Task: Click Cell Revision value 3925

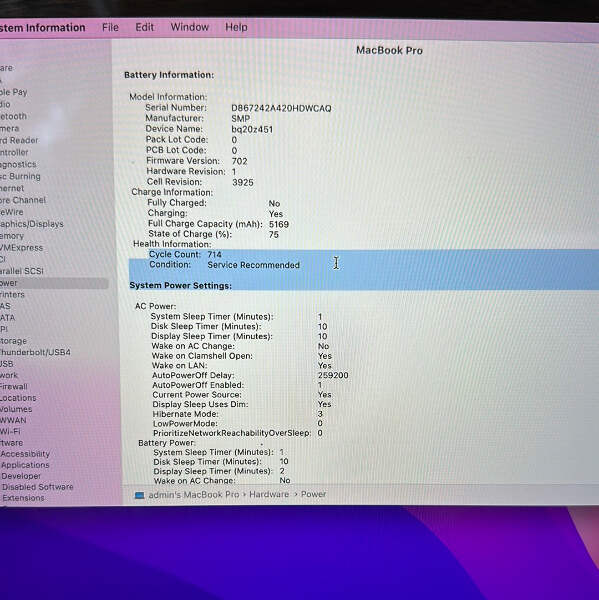Action: coord(243,183)
